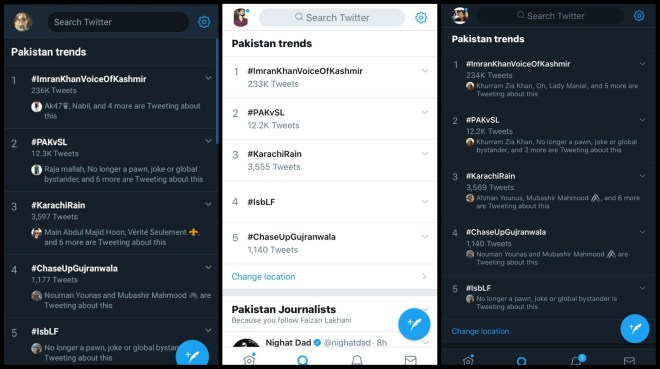Open #KarachiRain trend in right panel
The image size is (660, 369).
pos(490,176)
